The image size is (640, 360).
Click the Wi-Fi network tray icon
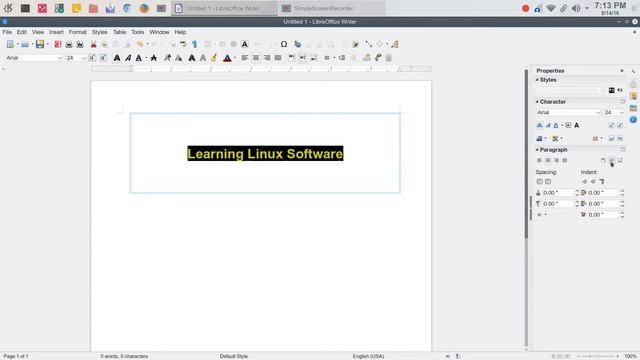(x=551, y=8)
